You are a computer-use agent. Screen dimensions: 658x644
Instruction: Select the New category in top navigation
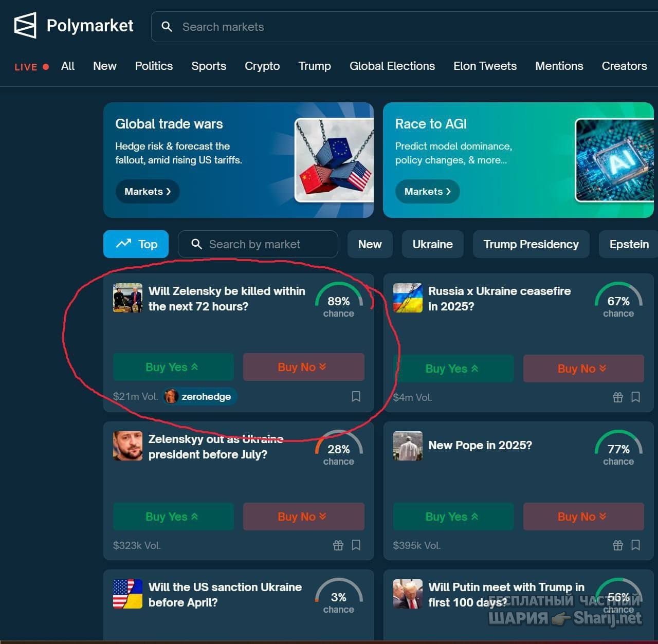click(x=105, y=66)
